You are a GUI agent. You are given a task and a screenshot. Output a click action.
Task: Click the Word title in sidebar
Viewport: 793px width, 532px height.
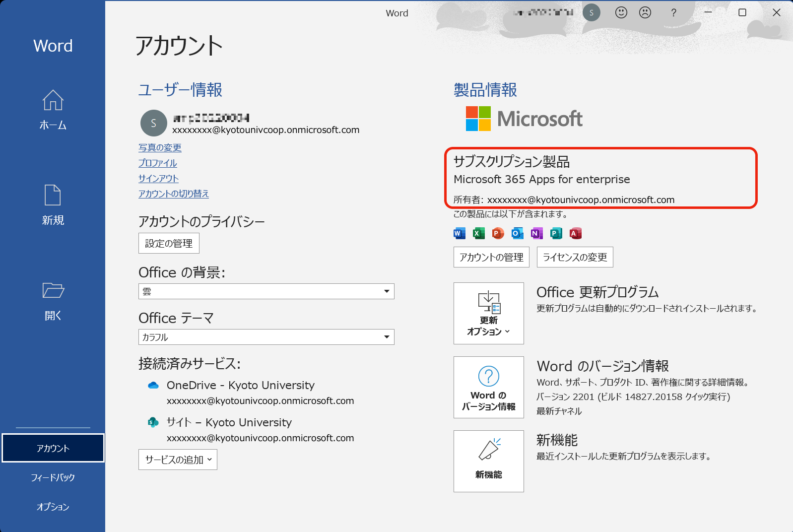53,46
